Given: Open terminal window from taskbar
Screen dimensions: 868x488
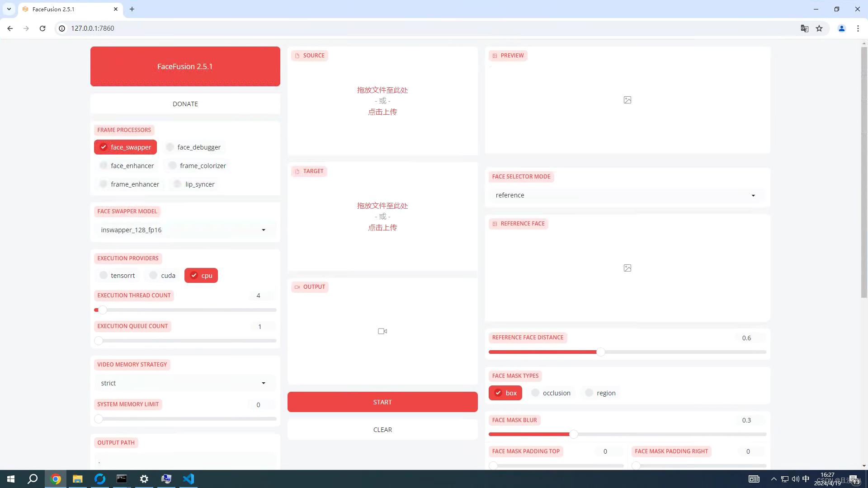Looking at the screenshot, I should point(122,479).
